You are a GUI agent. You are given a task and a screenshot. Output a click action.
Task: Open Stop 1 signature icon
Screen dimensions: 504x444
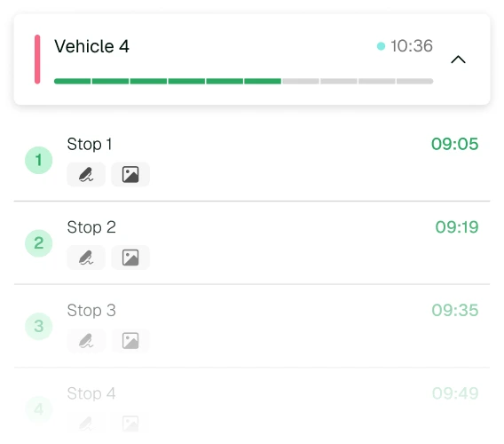(x=86, y=174)
